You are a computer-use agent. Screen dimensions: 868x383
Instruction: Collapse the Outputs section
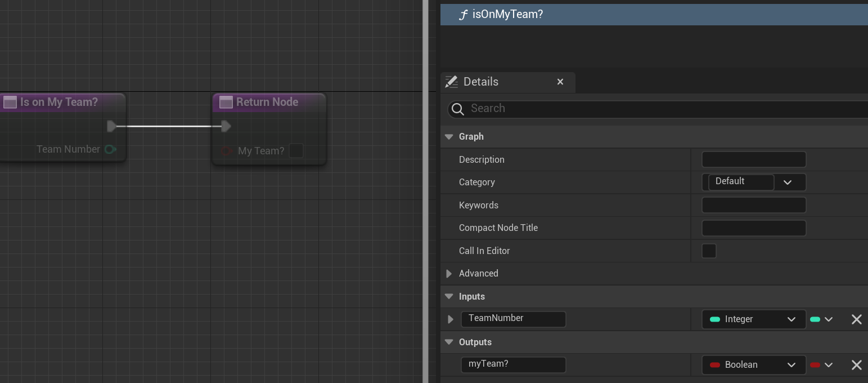click(x=449, y=342)
